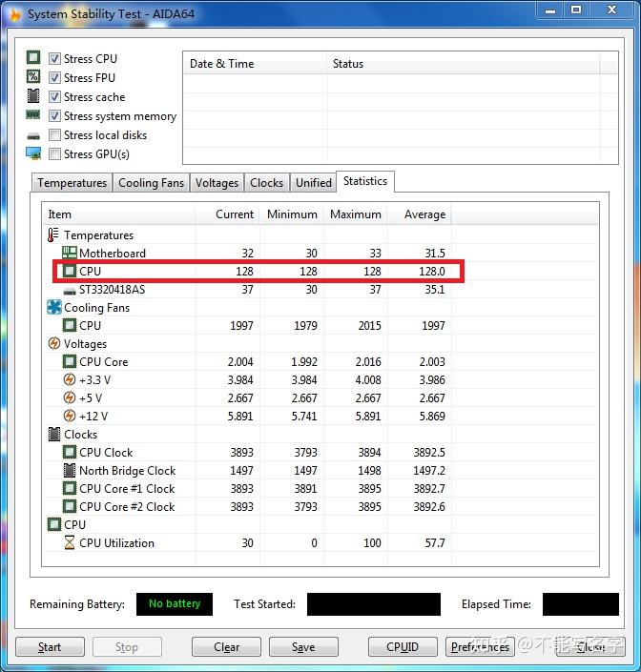This screenshot has height=672, width=641.
Task: Click the Stress local disks drive icon
Action: (x=33, y=136)
